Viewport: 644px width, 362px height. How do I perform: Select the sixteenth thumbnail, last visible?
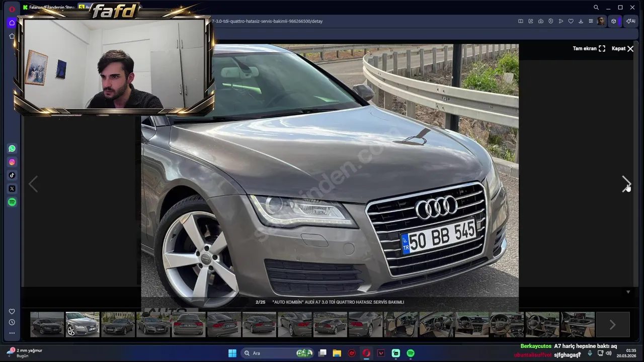point(578,324)
